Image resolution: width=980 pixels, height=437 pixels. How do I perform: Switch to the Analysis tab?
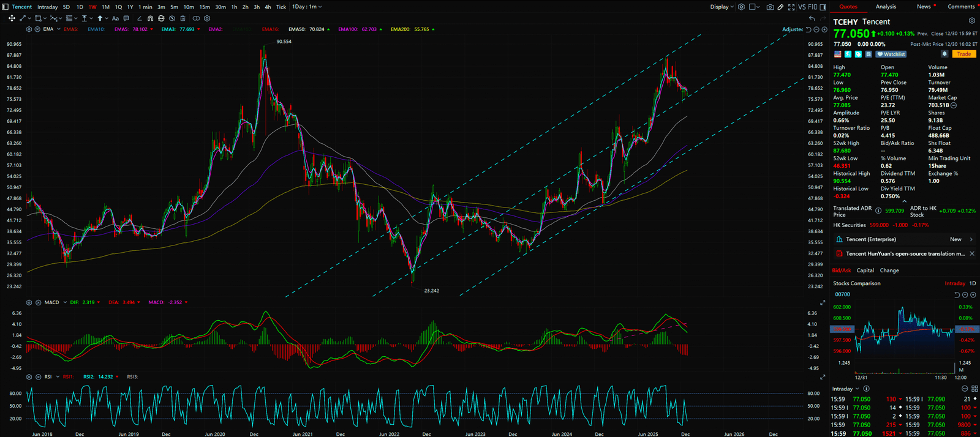coord(886,7)
